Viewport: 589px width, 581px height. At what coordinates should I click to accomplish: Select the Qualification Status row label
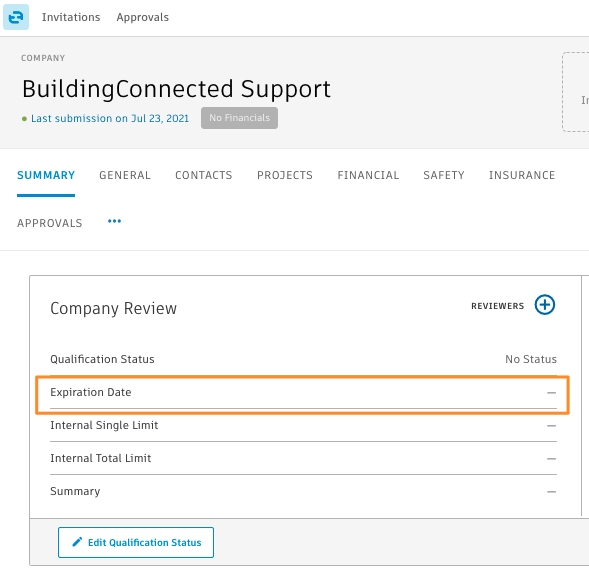point(102,359)
